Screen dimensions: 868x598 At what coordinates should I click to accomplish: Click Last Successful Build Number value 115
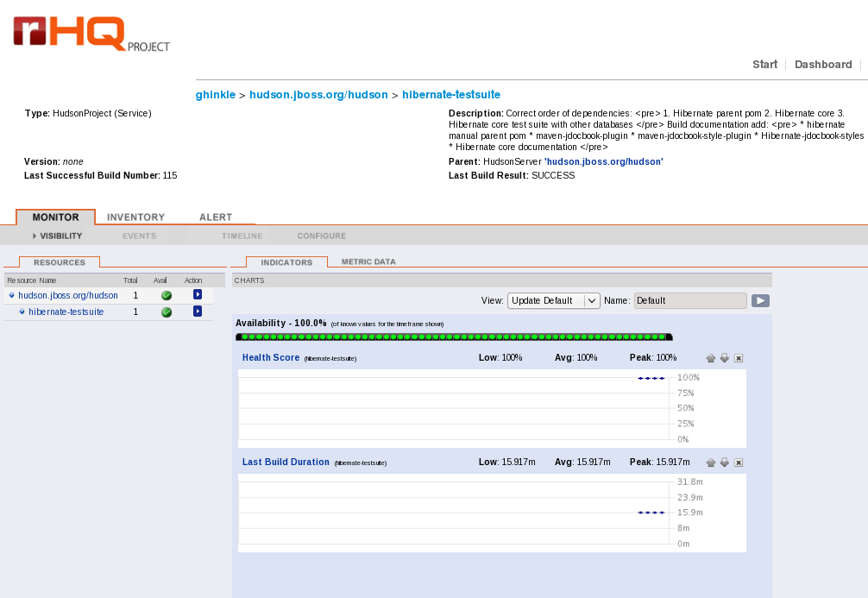tap(170, 175)
